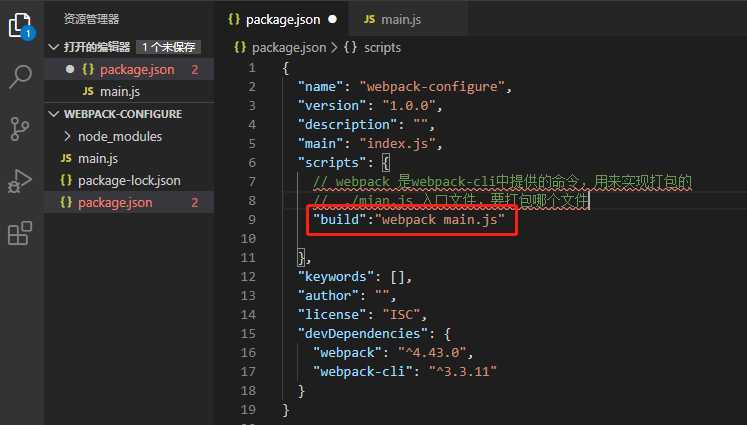Viewport: 747px width, 425px height.
Task: Click the JSON icon beside package-lock.json
Action: tap(66, 180)
